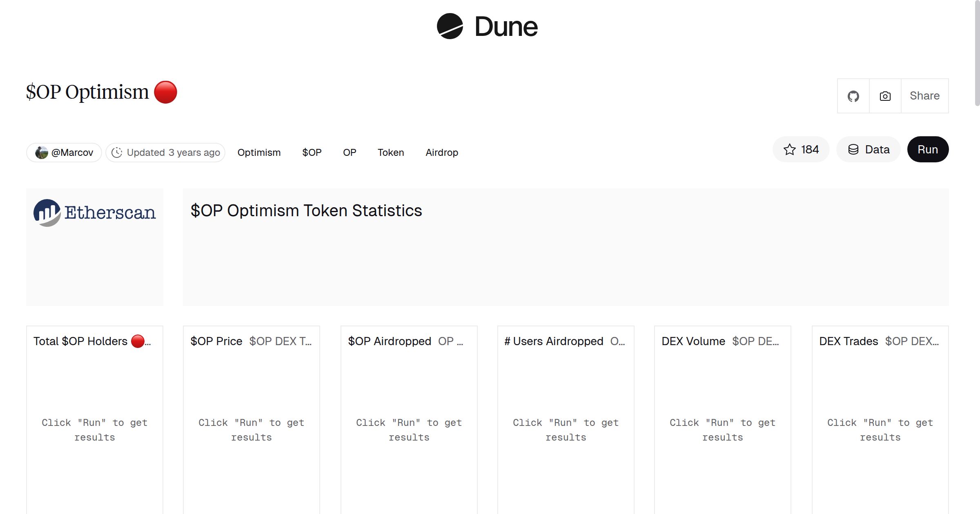Screen dimensions: 980x514
Task: Open the DEX Volume query title
Action: tap(693, 341)
